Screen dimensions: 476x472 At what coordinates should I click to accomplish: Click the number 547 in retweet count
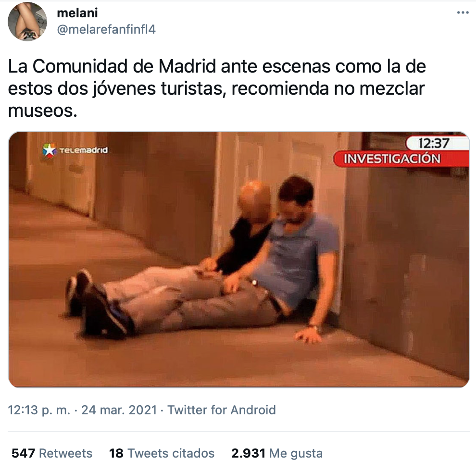[24, 453]
